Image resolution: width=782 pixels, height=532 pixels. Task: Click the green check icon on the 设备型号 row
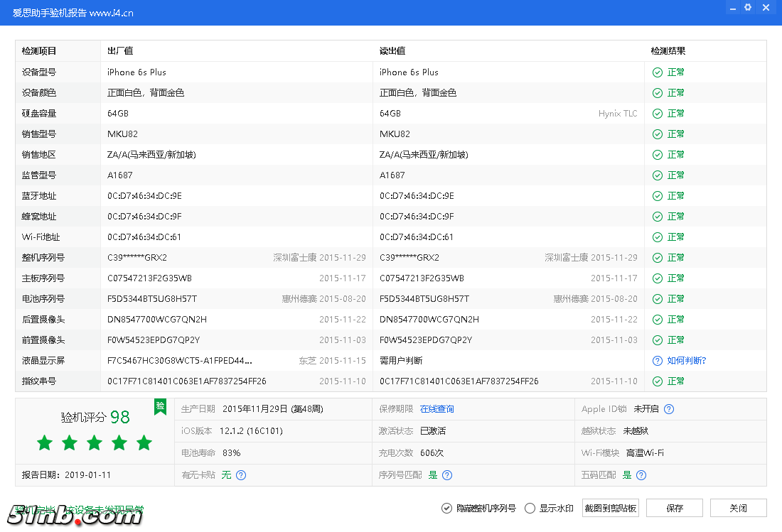point(657,72)
